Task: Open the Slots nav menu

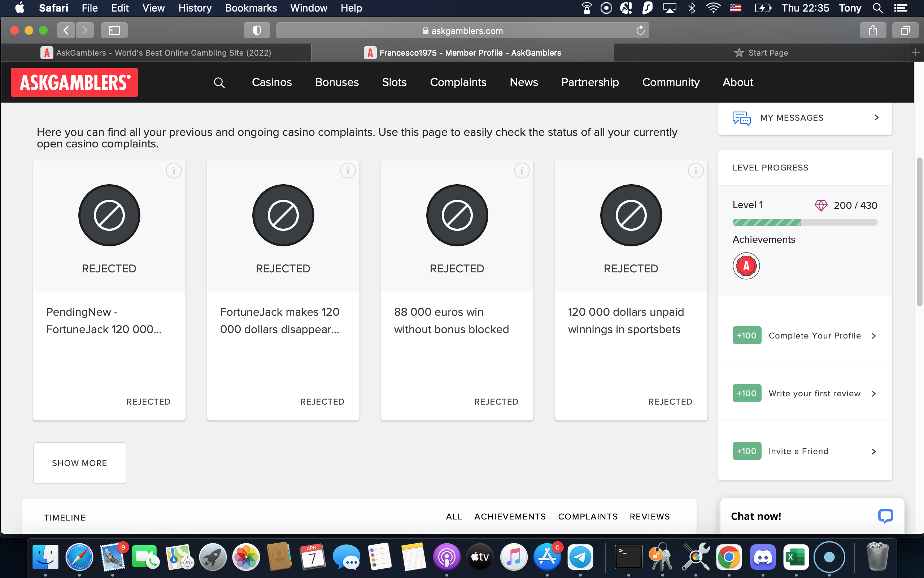Action: click(394, 82)
